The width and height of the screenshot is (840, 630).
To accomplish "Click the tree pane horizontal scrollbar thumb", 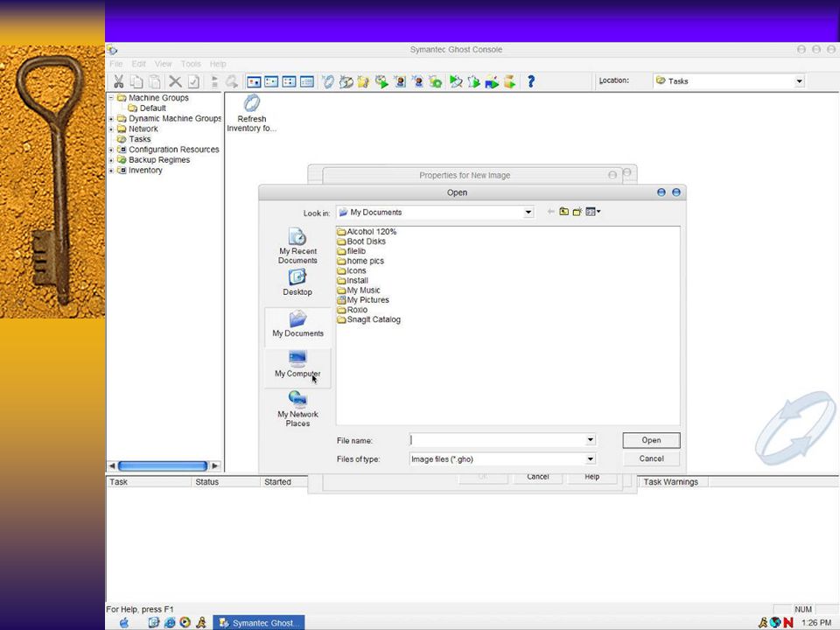I will point(163,466).
